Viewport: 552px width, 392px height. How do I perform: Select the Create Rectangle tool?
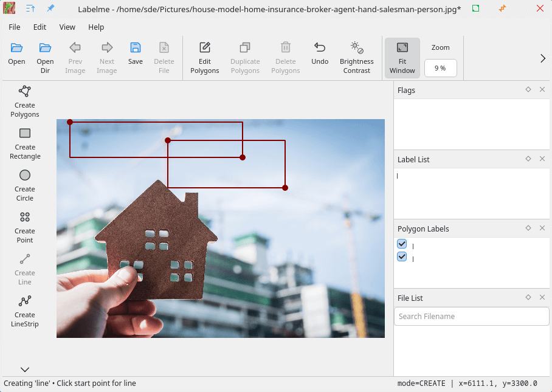point(25,143)
